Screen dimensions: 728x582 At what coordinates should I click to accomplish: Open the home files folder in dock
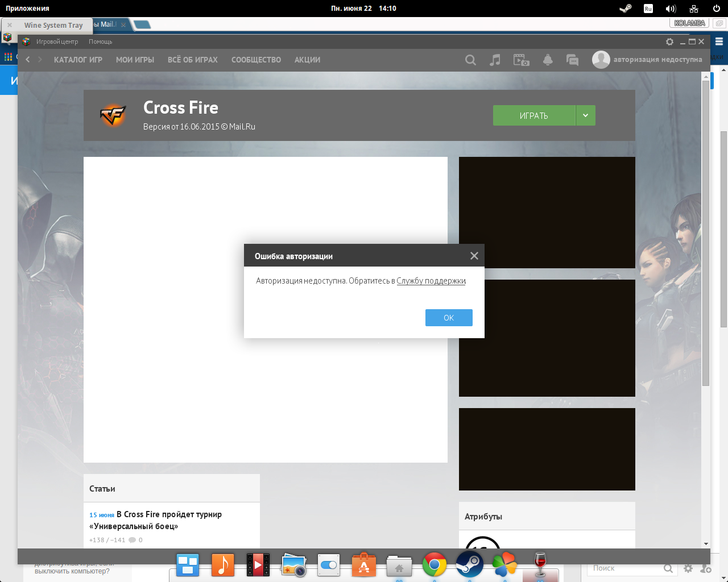coord(399,566)
